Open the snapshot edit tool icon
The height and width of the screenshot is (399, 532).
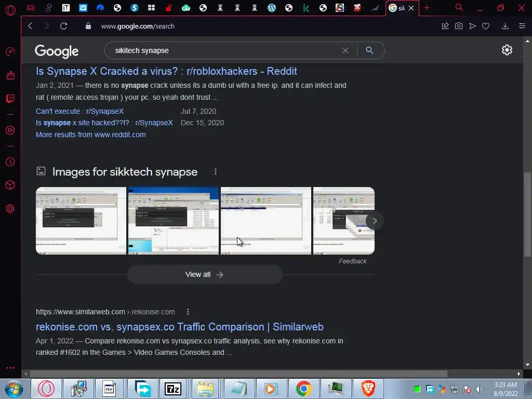coord(445,26)
